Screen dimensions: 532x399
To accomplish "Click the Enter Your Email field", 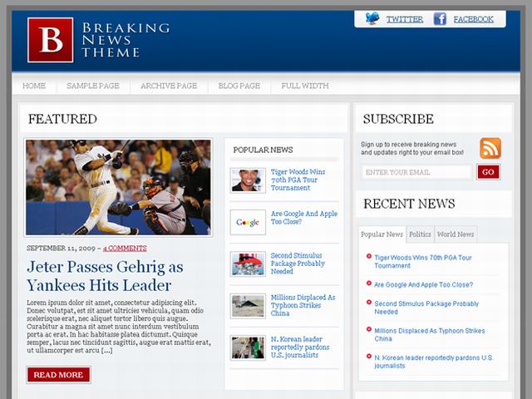I will [x=417, y=172].
